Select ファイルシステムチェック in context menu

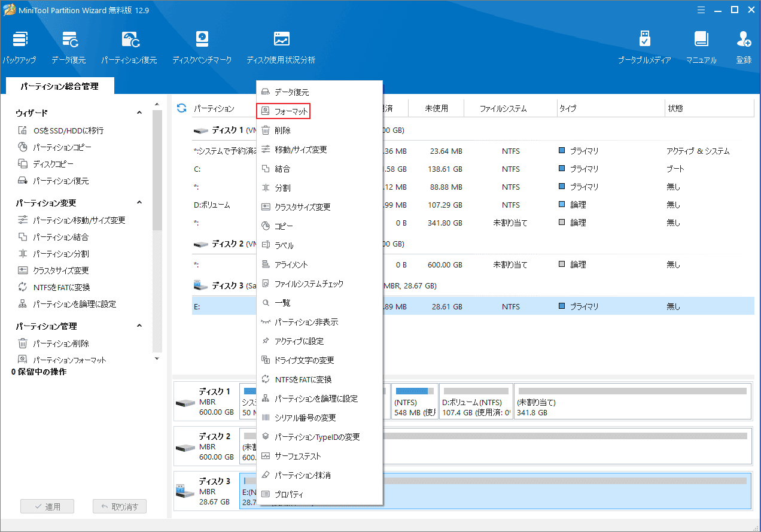pos(319,284)
